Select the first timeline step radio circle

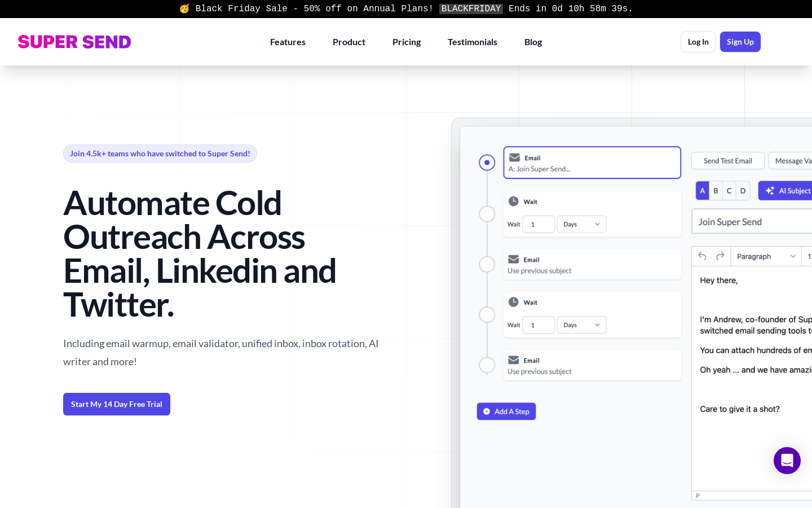(487, 163)
